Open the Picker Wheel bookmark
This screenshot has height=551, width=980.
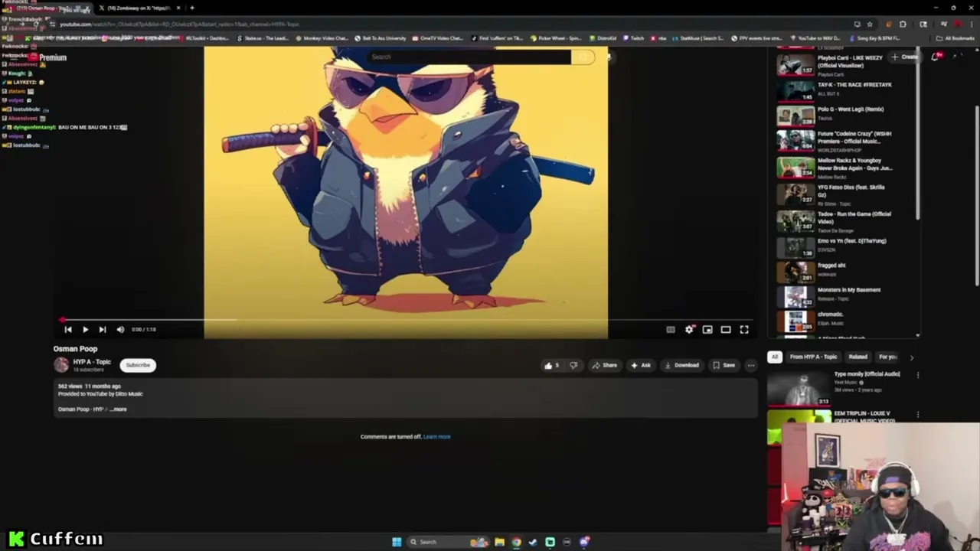tap(556, 38)
